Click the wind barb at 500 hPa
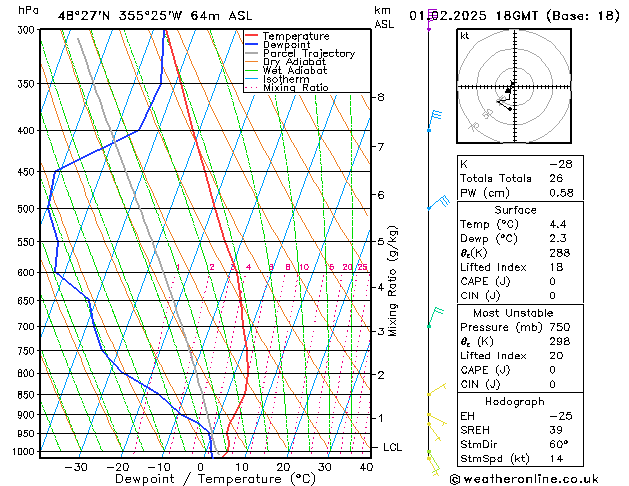 pyautogui.click(x=438, y=202)
